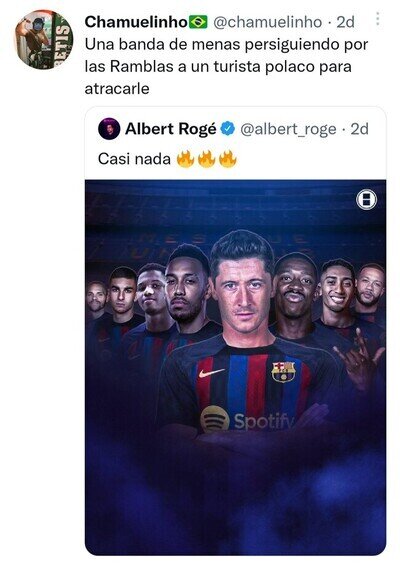Open the quoted 'Casi nada' text
The height and width of the screenshot is (567, 400).
point(134,159)
